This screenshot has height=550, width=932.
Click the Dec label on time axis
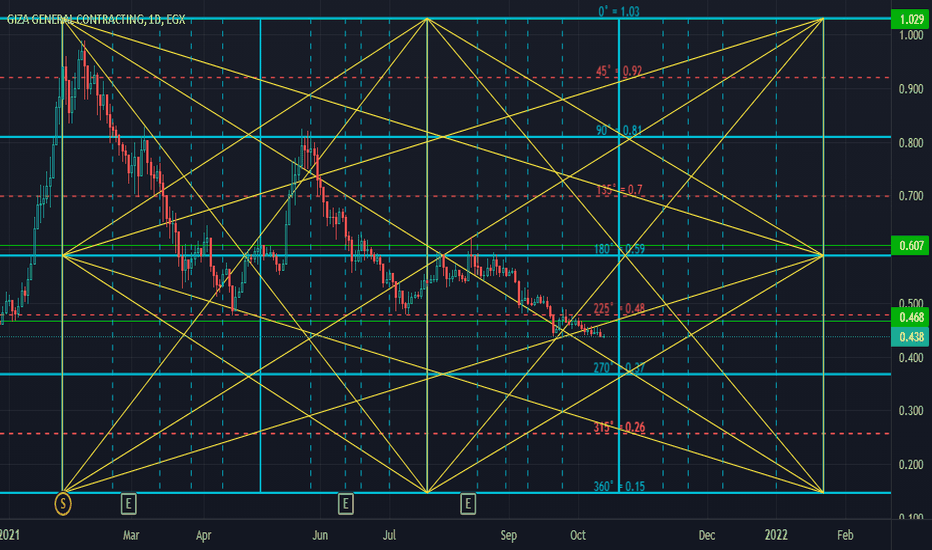(x=707, y=535)
